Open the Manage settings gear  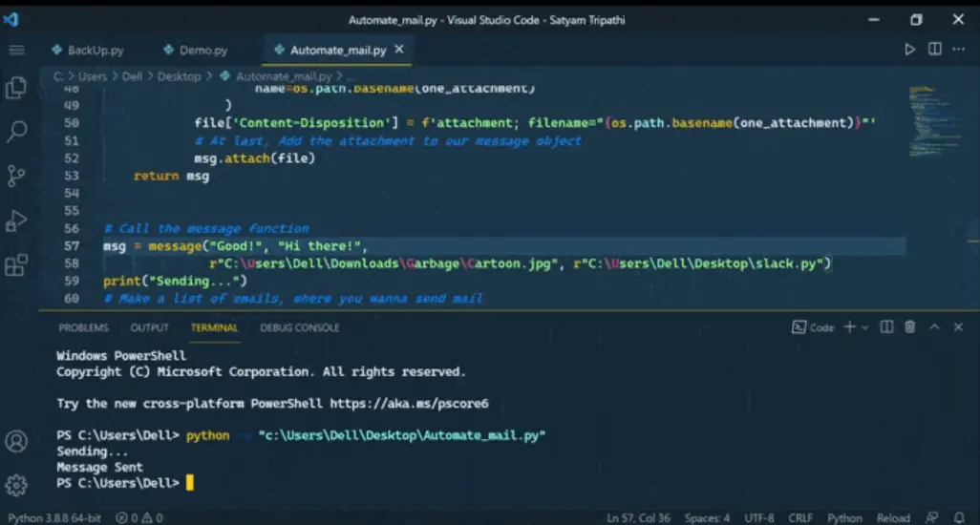16,484
